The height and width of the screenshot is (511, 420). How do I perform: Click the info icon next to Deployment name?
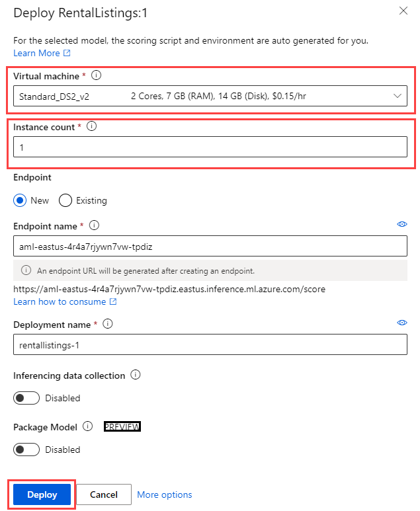click(x=108, y=324)
